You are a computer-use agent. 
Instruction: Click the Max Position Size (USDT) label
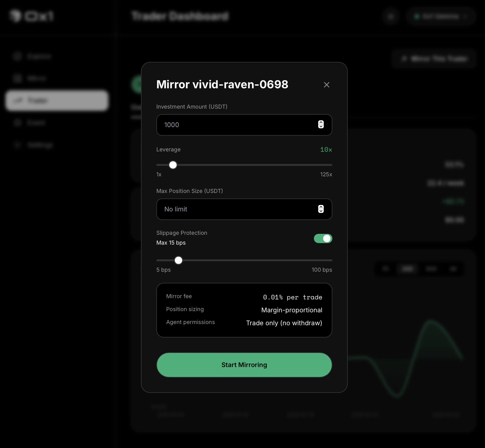tap(190, 191)
